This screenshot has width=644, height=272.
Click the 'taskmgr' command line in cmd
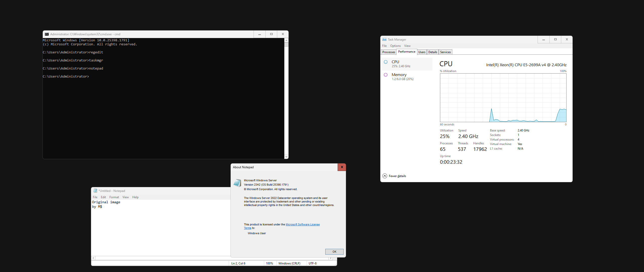tap(73, 60)
